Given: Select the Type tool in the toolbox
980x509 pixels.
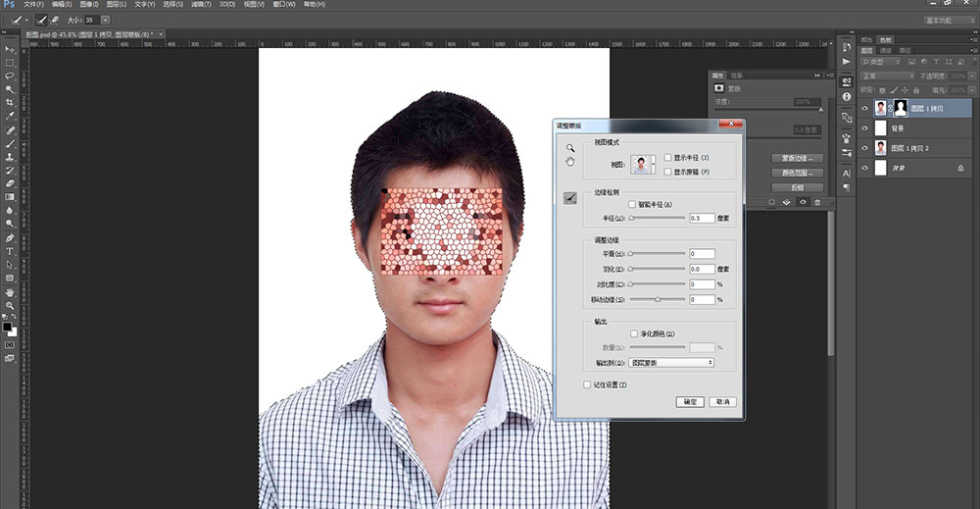Looking at the screenshot, I should (10, 251).
